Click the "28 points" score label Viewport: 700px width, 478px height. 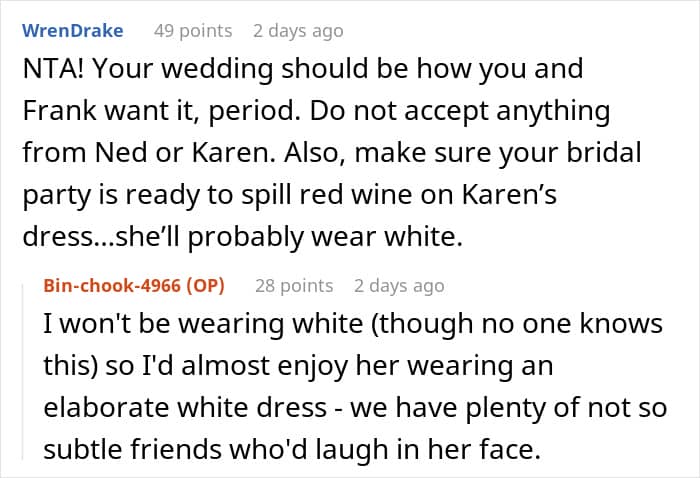(294, 285)
